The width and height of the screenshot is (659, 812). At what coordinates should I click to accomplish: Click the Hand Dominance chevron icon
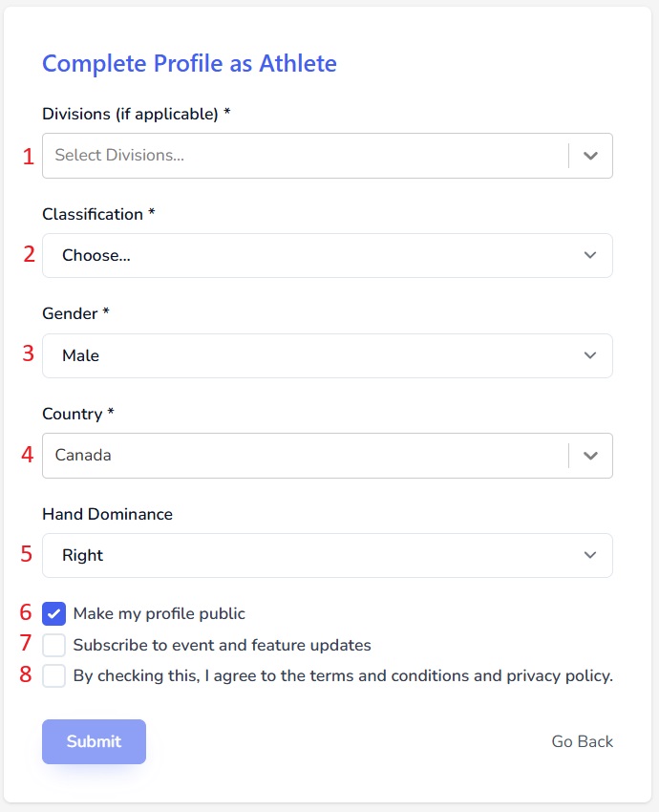pos(590,555)
